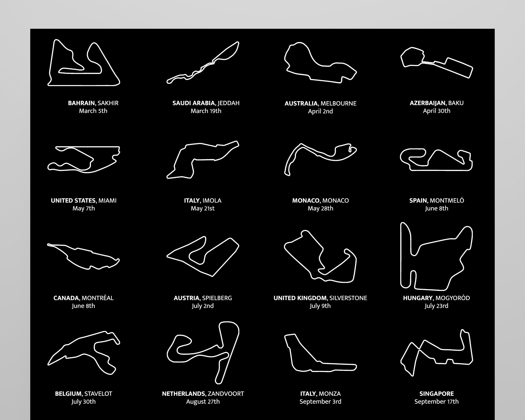Click the 'March 19th' date text
525x420 pixels.
coord(206,111)
